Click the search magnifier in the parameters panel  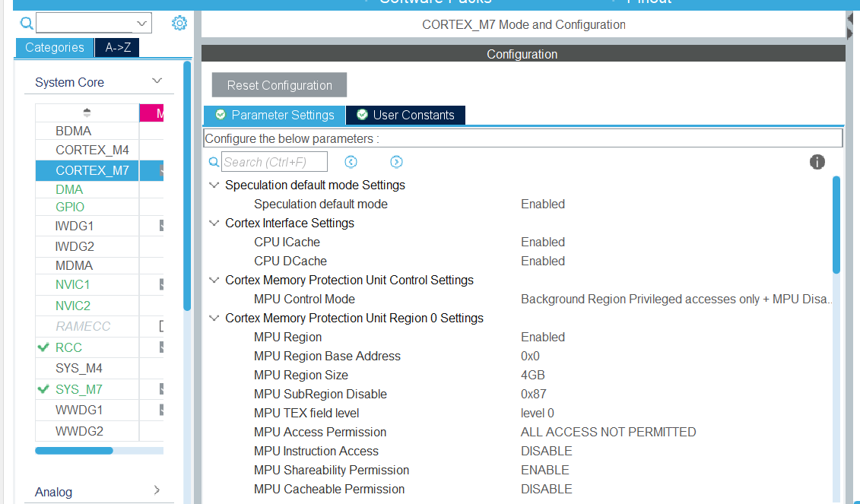click(x=213, y=162)
